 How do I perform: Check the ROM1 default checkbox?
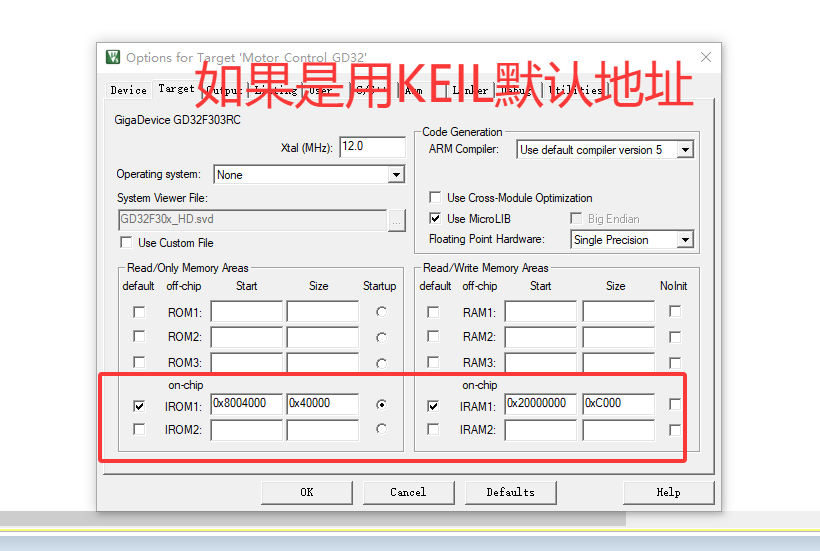click(x=139, y=312)
